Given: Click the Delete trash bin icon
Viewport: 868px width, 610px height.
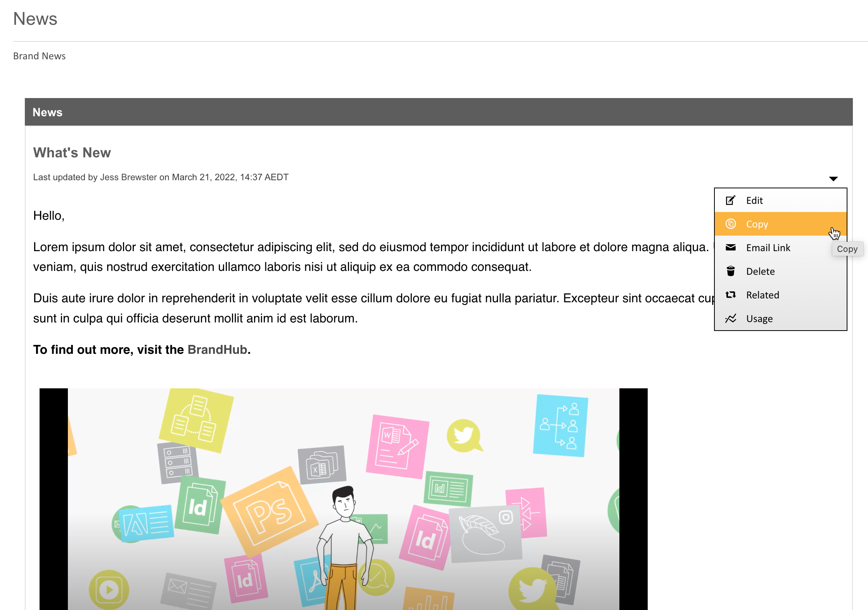Looking at the screenshot, I should (x=731, y=271).
